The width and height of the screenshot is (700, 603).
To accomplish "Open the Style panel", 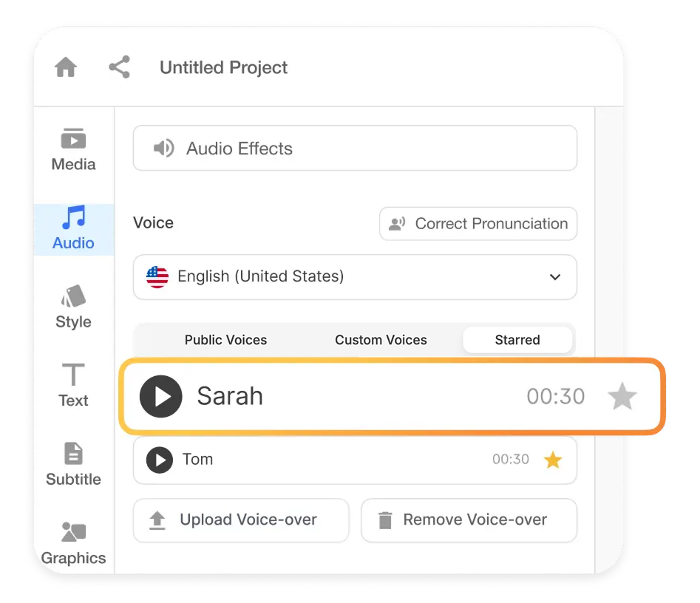I will (72, 307).
